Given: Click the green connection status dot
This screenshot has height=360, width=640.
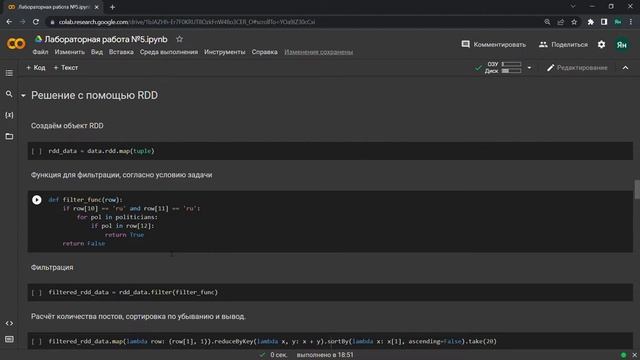Looking at the screenshot, I should 623,355.
